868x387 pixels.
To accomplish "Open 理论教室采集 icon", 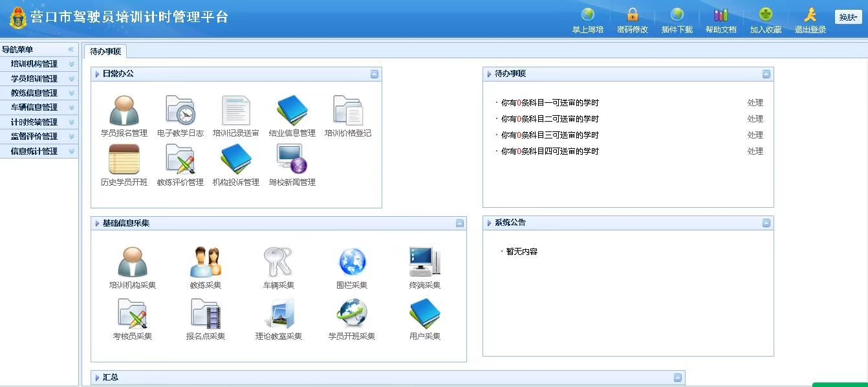I will point(279,313).
